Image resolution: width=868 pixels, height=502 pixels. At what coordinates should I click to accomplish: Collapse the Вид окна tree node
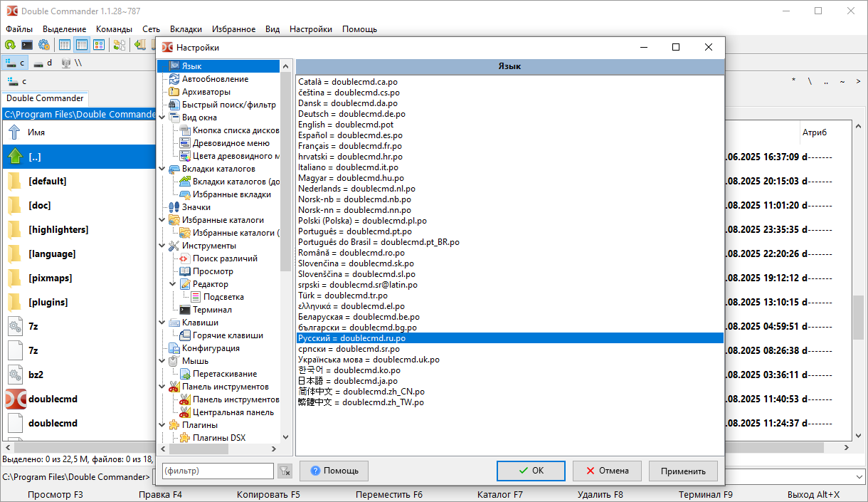pyautogui.click(x=163, y=117)
